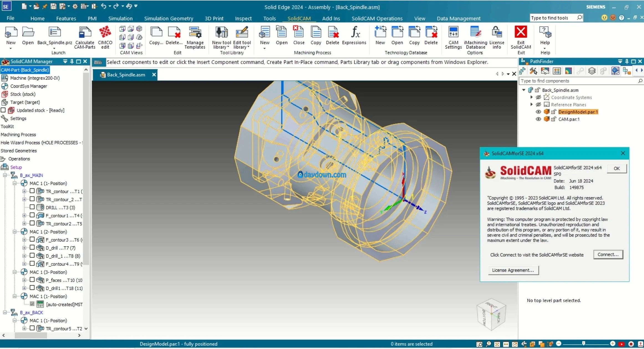This screenshot has height=349, width=644.
Task: Expand Coordinate Systems in PathFinder
Action: tap(531, 97)
